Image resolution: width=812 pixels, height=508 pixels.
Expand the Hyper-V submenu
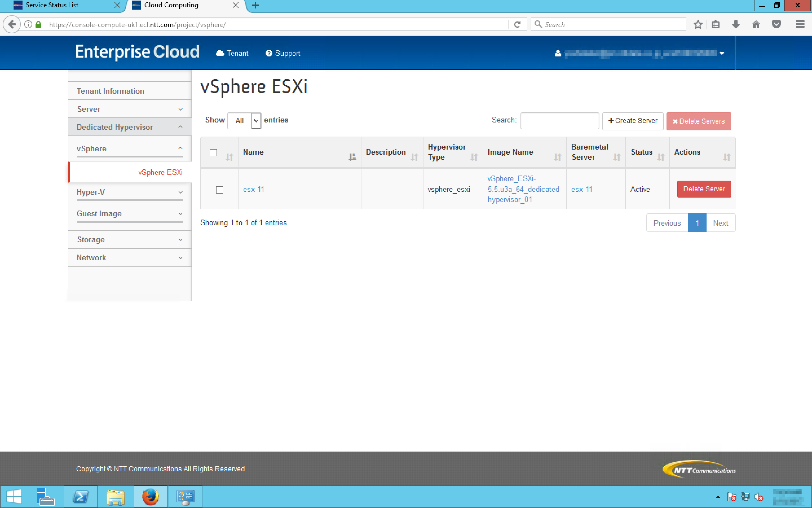click(129, 192)
